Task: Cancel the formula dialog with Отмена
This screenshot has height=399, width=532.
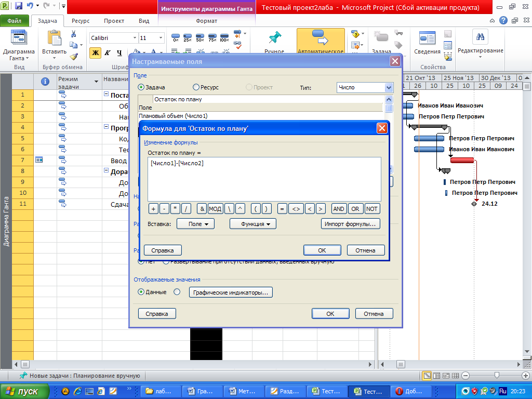Action: point(365,250)
